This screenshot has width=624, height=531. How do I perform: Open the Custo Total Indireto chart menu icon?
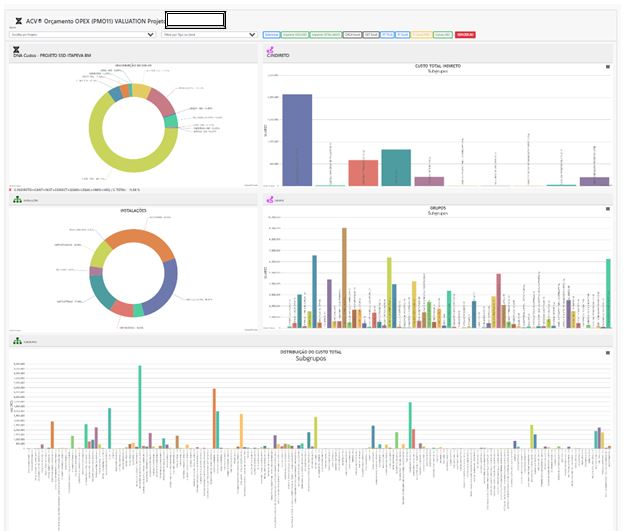(x=606, y=66)
